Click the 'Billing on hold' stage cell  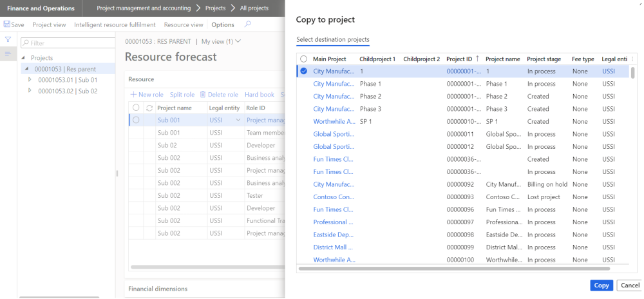[x=547, y=184]
